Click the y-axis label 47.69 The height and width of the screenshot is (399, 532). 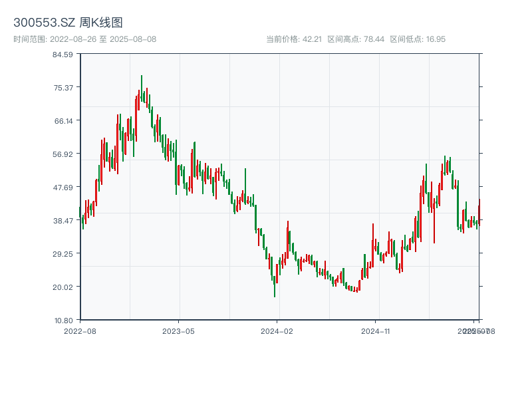[x=63, y=188]
